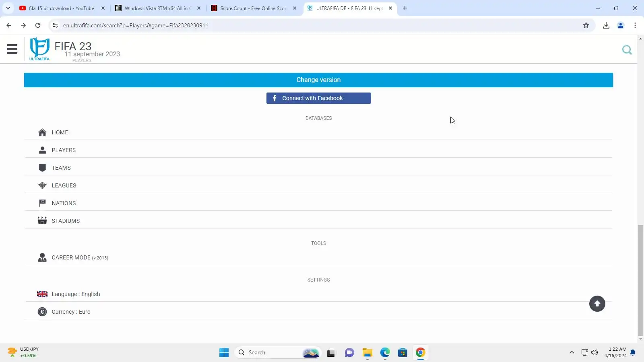Open the PLAYERS menu item

click(318, 150)
